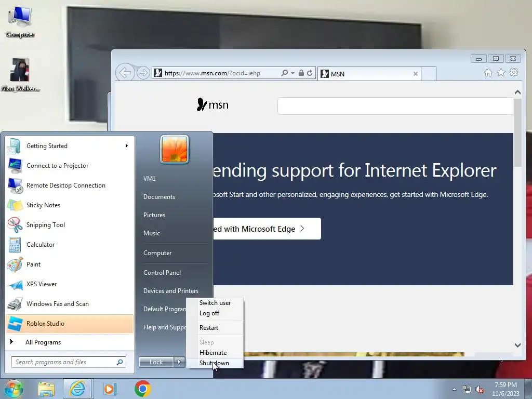Launch Google Chrome from the taskbar
Viewport: 532px width, 399px height.
(x=142, y=389)
